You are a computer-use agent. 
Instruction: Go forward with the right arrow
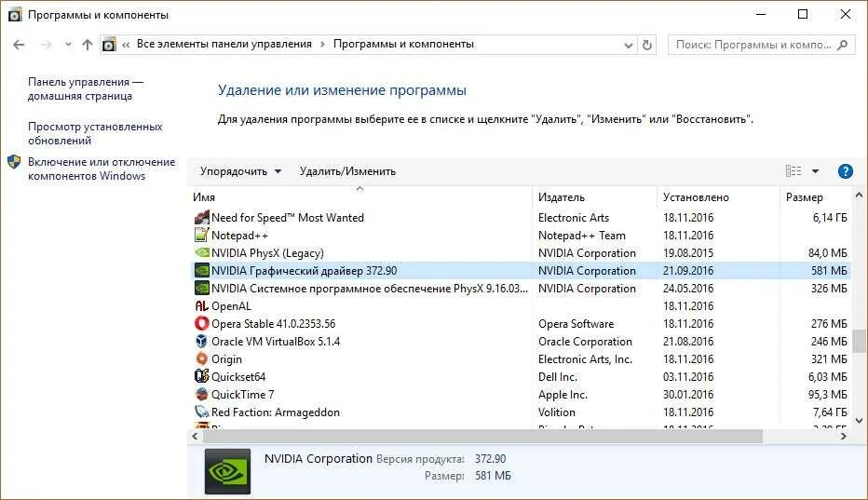46,45
